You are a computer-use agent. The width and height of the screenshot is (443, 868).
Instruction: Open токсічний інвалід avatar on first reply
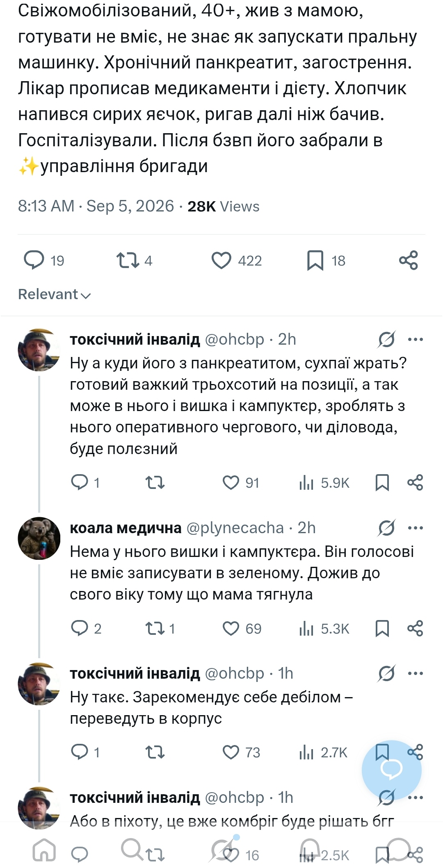point(39,350)
